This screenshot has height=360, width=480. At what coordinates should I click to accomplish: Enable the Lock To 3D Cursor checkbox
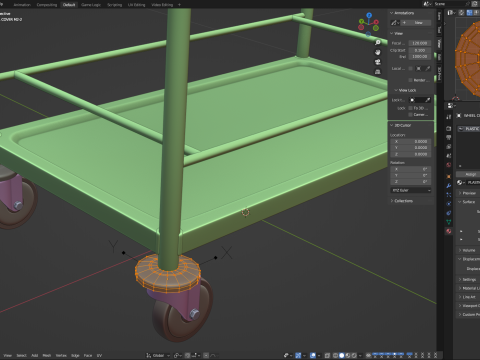click(410, 108)
